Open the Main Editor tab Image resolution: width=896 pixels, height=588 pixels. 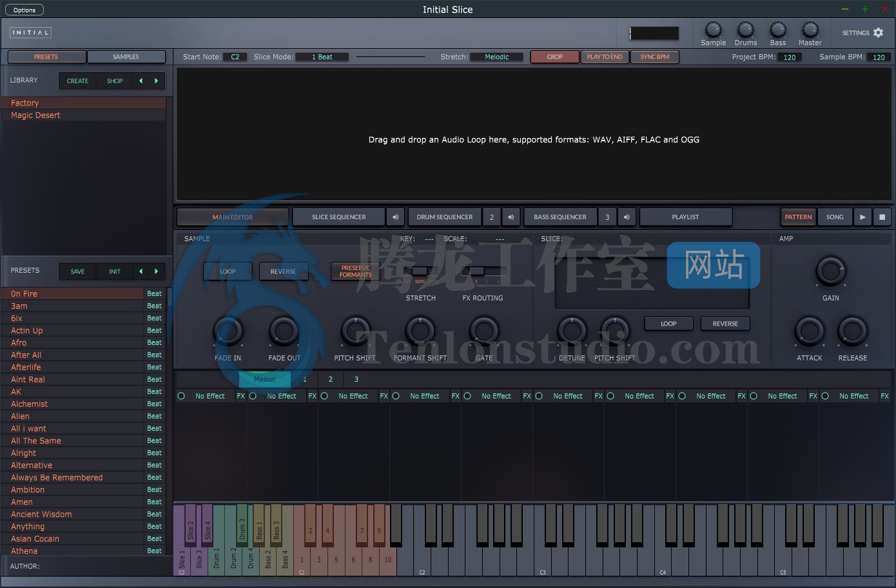pyautogui.click(x=233, y=217)
